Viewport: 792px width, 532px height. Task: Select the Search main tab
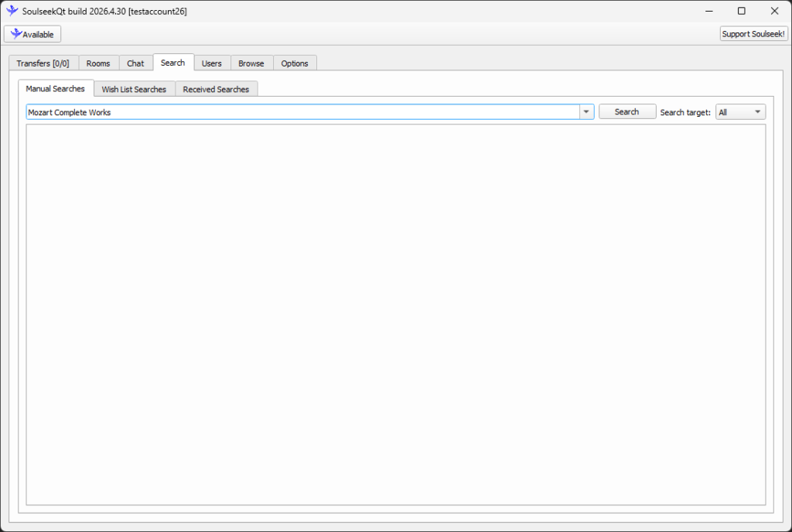point(172,63)
